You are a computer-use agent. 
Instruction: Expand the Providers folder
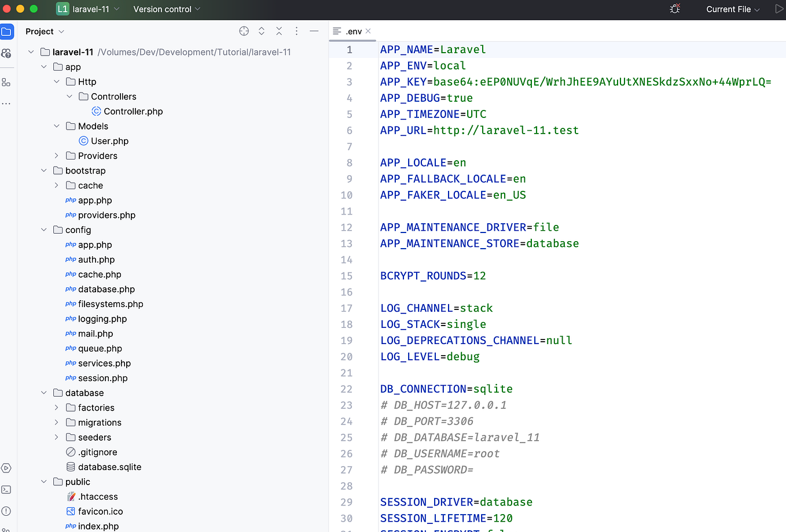56,156
